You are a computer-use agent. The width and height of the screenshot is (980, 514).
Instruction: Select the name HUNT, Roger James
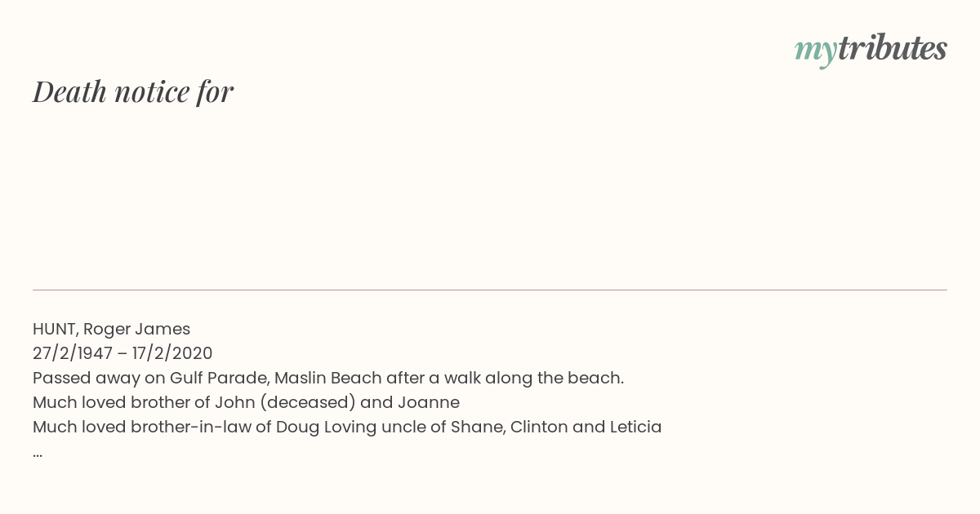111,329
